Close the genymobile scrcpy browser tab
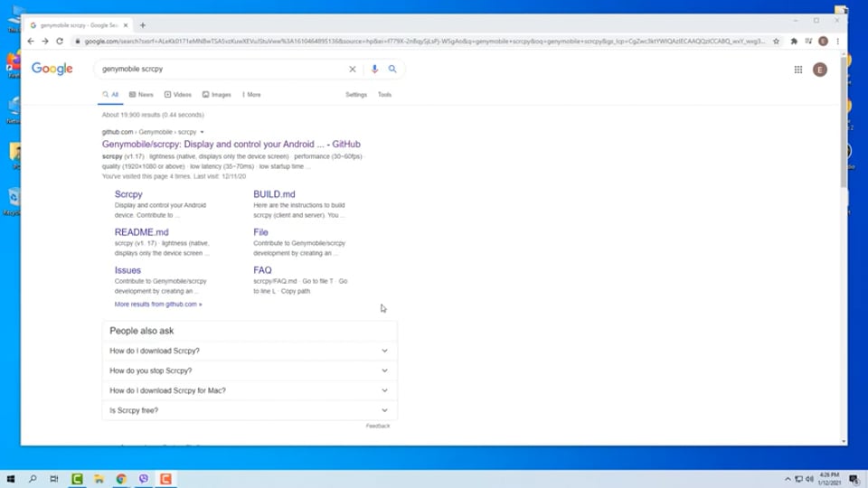Screen dimensions: 868x488 tap(126, 25)
